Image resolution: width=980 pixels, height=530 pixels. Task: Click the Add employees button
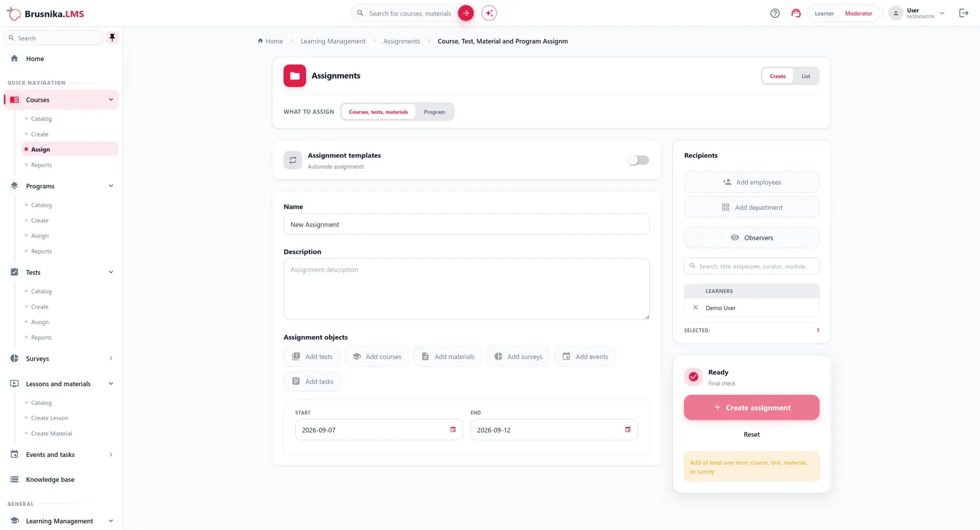pyautogui.click(x=751, y=182)
